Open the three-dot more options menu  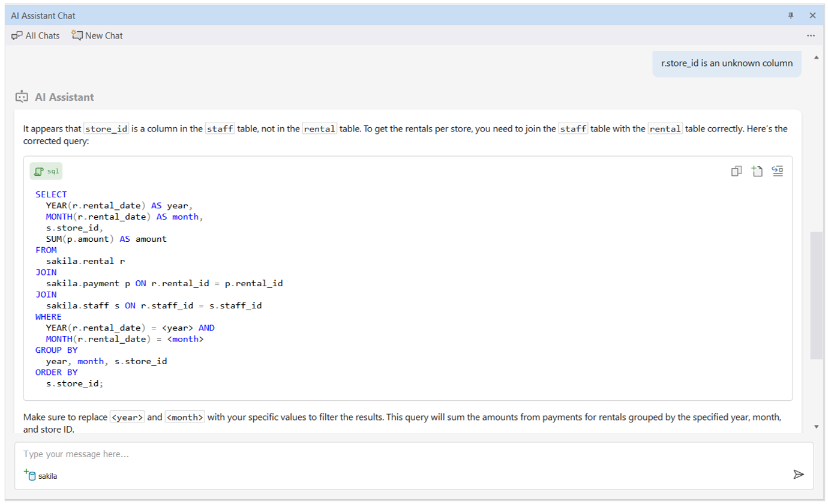(811, 35)
